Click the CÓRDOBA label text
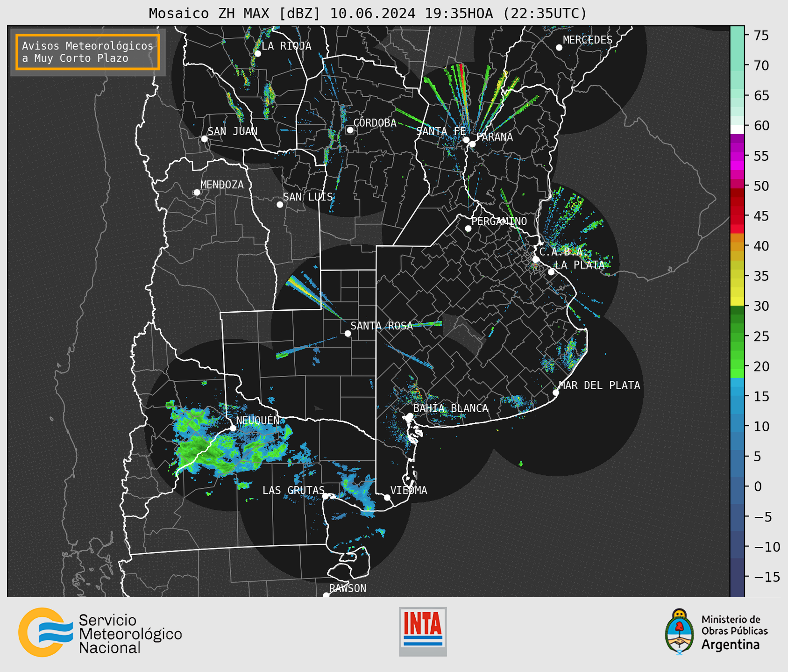Screen dimensions: 788x672 (375, 123)
